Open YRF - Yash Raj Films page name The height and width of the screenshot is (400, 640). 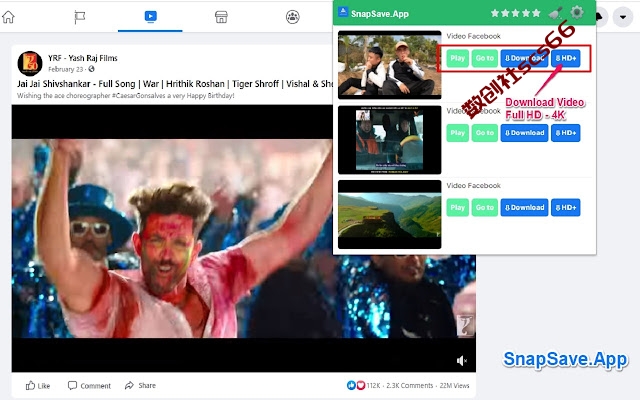[x=82, y=58]
